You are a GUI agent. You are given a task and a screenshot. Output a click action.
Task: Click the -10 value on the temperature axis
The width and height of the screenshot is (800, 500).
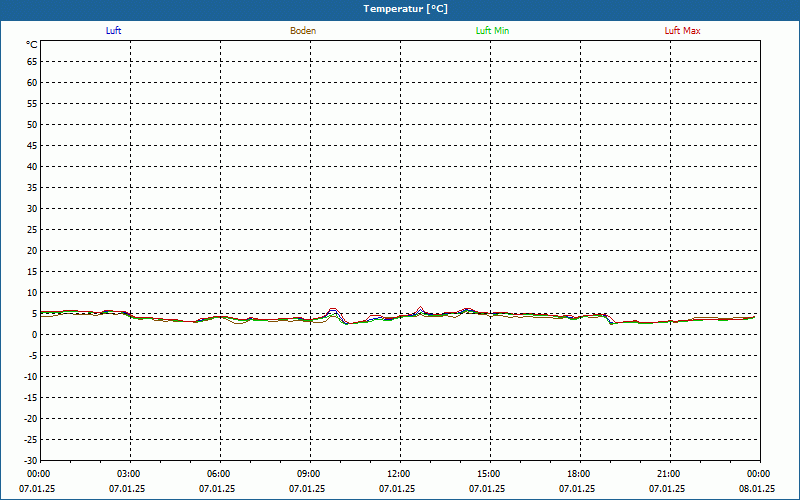click(x=31, y=377)
